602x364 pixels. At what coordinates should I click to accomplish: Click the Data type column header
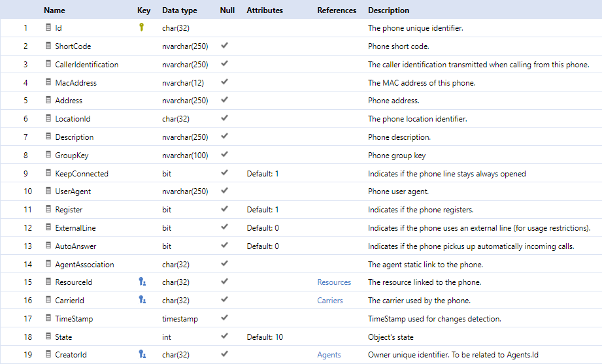179,10
